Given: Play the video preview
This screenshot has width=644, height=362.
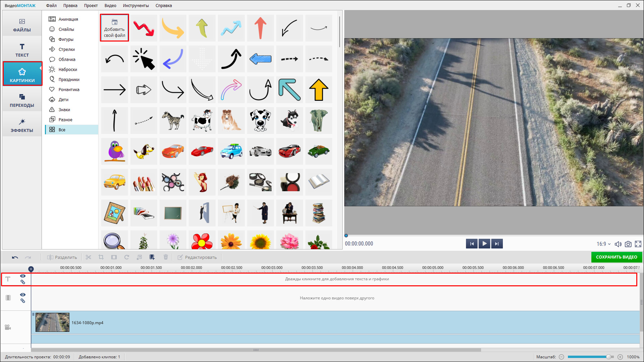Looking at the screenshot, I should [x=484, y=243].
